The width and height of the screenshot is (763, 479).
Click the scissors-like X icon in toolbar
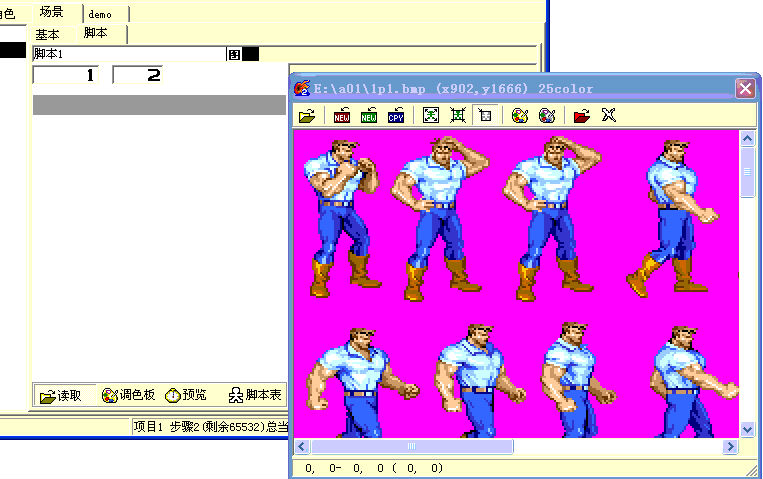609,115
